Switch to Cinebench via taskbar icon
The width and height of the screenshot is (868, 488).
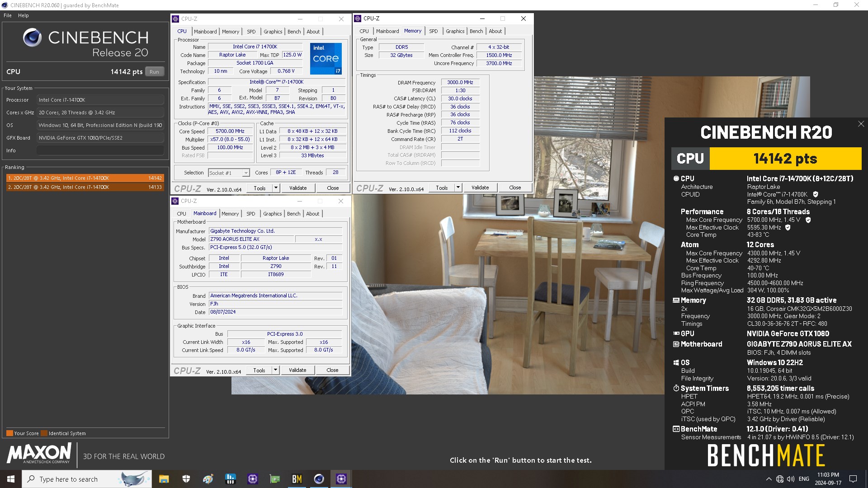point(319,479)
